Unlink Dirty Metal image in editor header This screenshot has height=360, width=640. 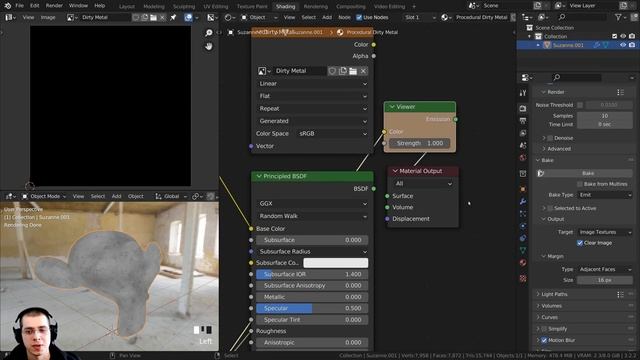point(162,18)
